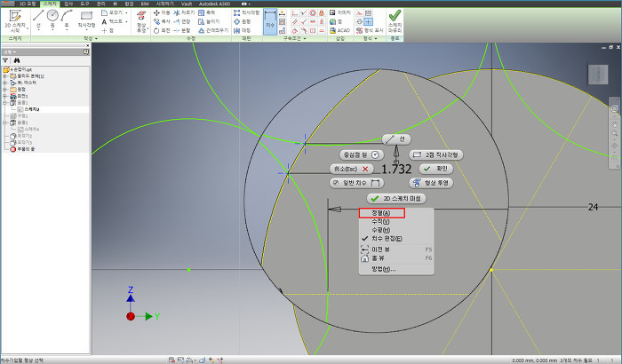This screenshot has height=364, width=622.
Task: Toggle the construction line format button in the Format panel
Action: click(x=359, y=12)
